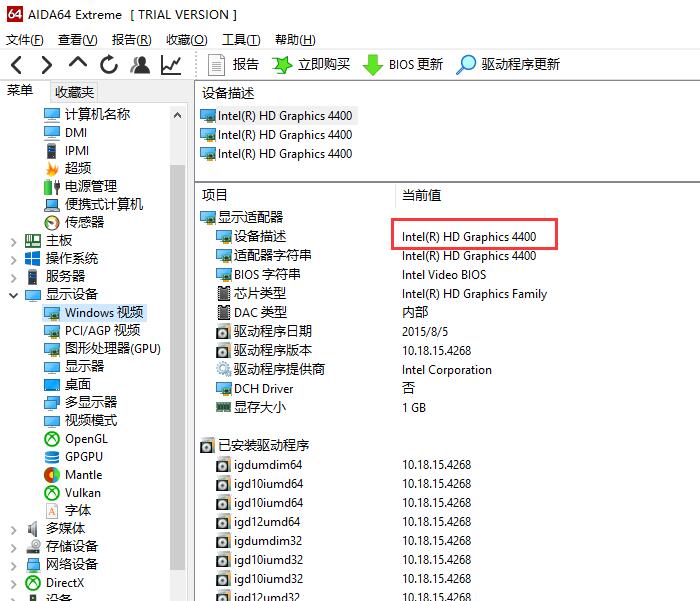The width and height of the screenshot is (700, 601).
Task: Expand the 操作系统 tree node
Action: tap(13, 260)
